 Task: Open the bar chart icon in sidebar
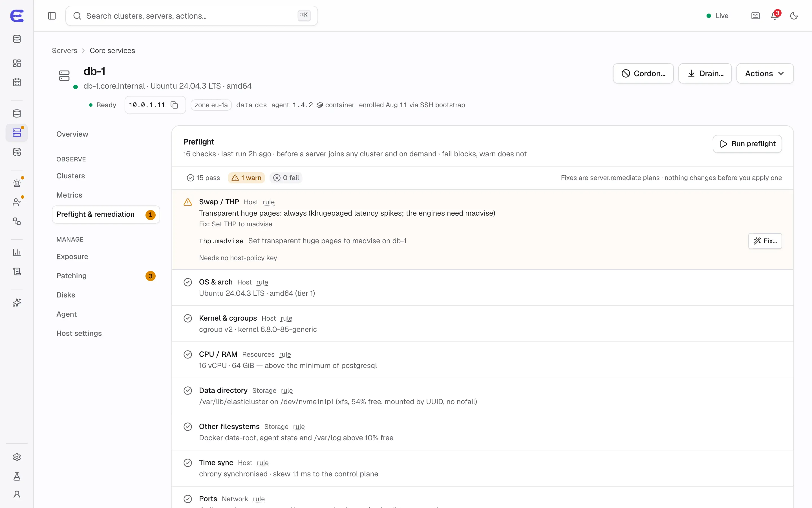pos(17,252)
